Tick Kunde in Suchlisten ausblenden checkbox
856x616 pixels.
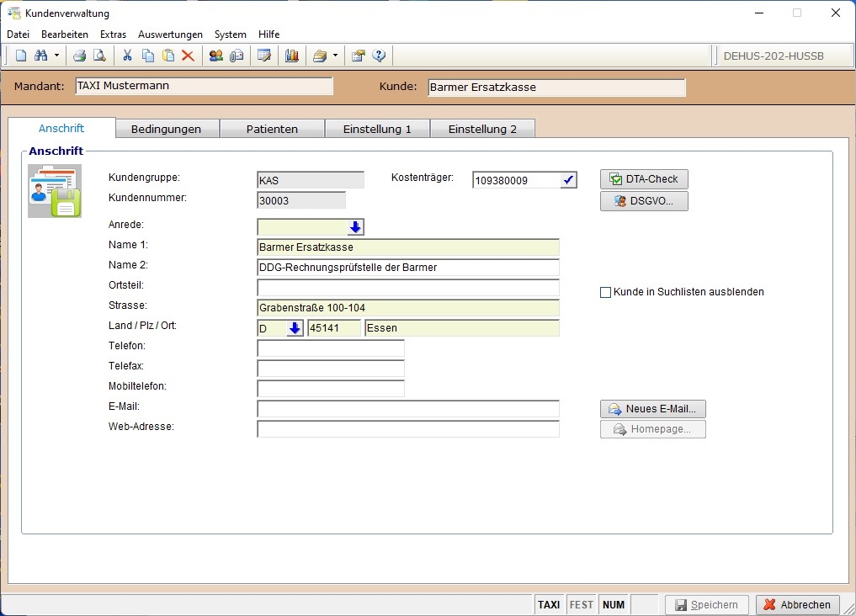pyautogui.click(x=605, y=293)
